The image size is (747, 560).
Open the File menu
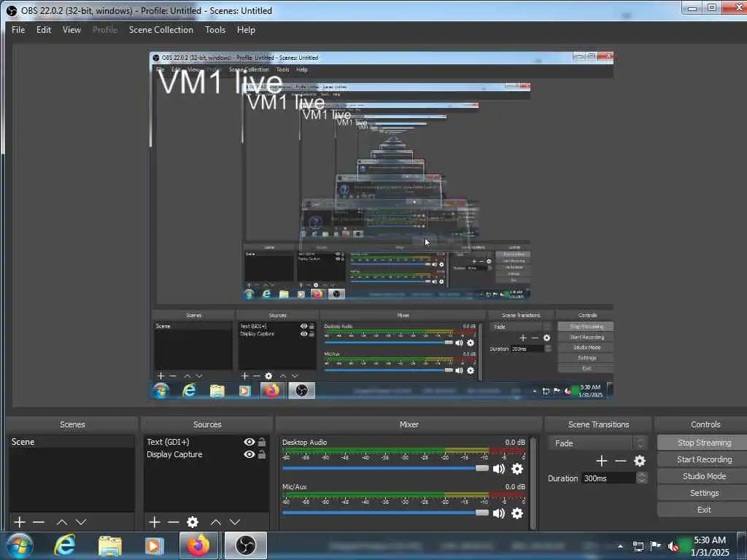18,29
